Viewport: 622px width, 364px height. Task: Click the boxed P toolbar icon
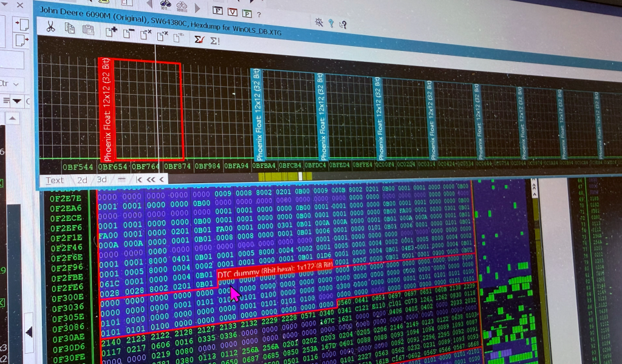pos(247,13)
